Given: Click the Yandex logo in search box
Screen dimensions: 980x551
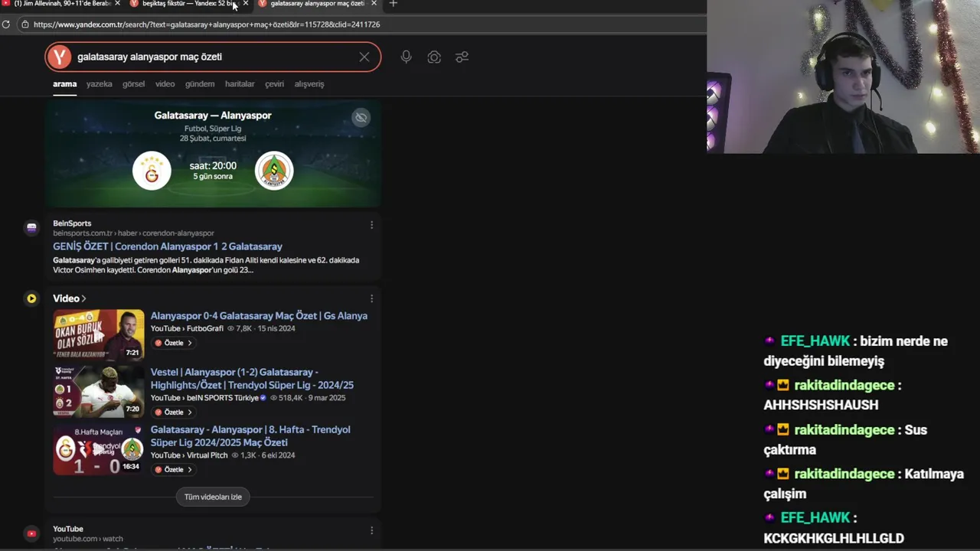Looking at the screenshot, I should point(59,57).
